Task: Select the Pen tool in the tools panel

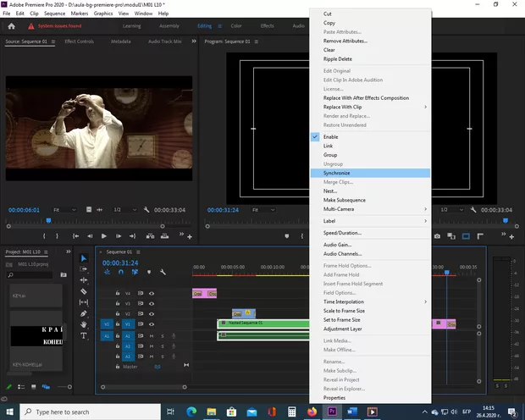Action: 84,313
